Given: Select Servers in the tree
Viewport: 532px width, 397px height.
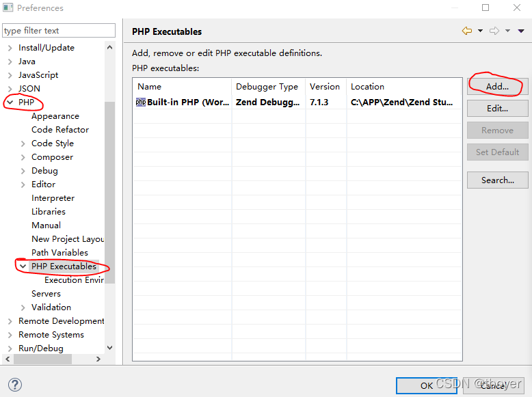Looking at the screenshot, I should tap(46, 294).
